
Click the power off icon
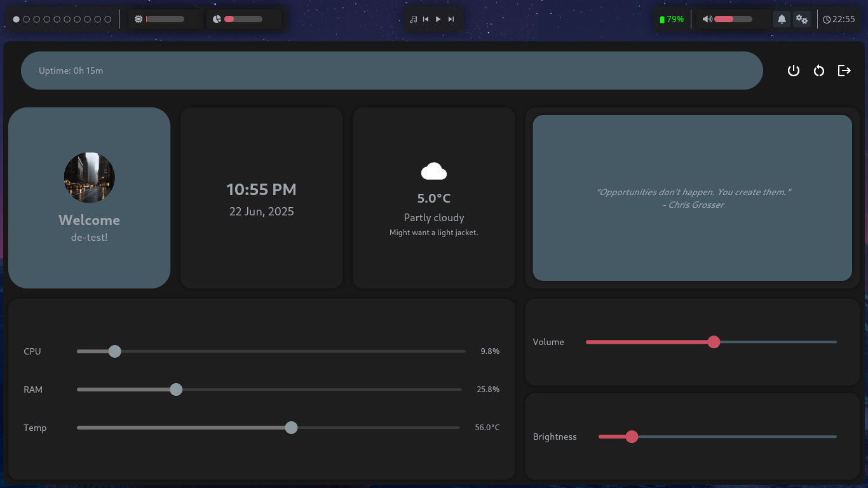coord(793,71)
